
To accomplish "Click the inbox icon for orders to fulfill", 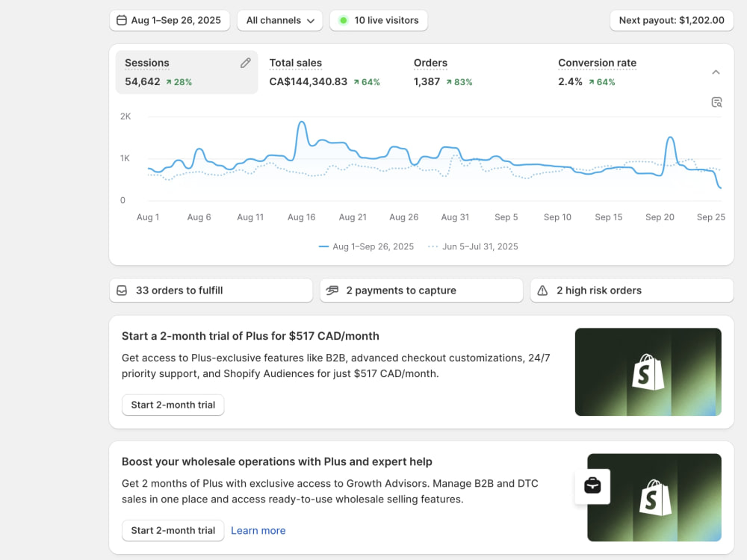I will [x=122, y=290].
